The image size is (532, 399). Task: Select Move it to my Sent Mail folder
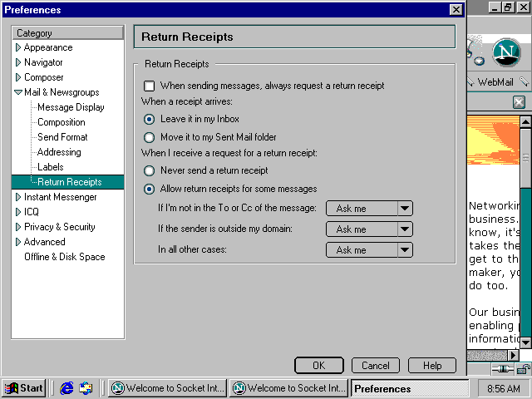150,137
